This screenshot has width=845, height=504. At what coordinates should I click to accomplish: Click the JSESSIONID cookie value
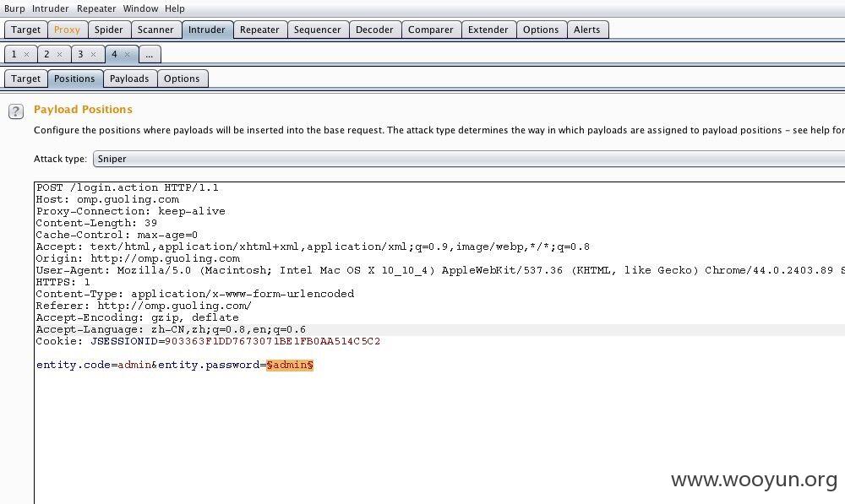click(x=272, y=341)
